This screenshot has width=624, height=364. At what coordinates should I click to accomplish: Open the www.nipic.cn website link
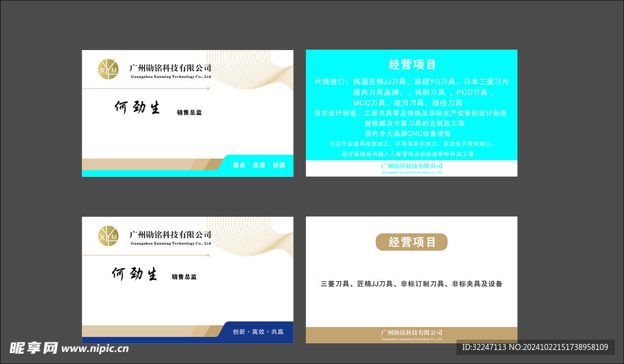96,349
